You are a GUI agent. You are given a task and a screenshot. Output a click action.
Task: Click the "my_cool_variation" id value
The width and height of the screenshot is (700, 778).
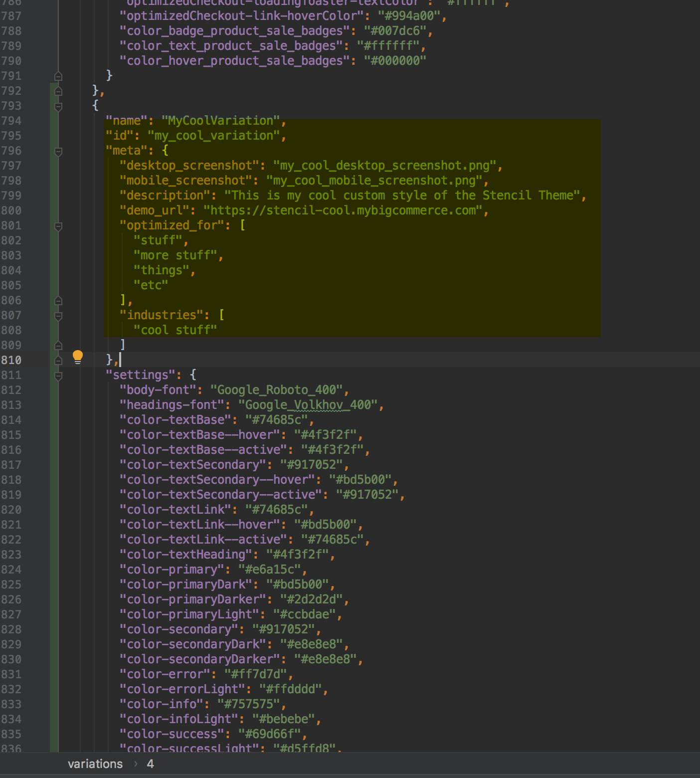[x=213, y=136]
